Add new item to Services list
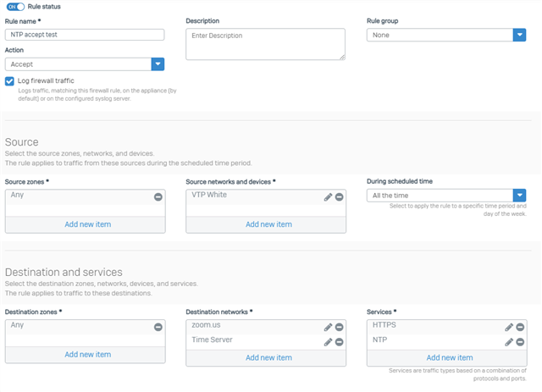Screen dimensions: 542x392 coord(450,358)
